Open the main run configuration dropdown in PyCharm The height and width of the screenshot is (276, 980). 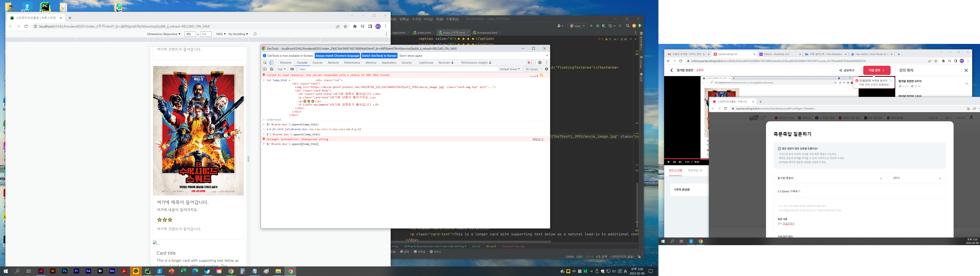(x=577, y=26)
